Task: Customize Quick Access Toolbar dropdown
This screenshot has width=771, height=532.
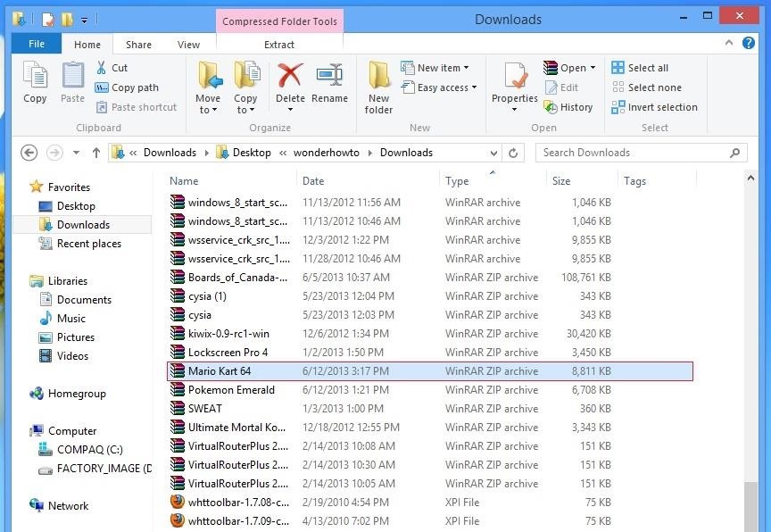Action: 84,21
